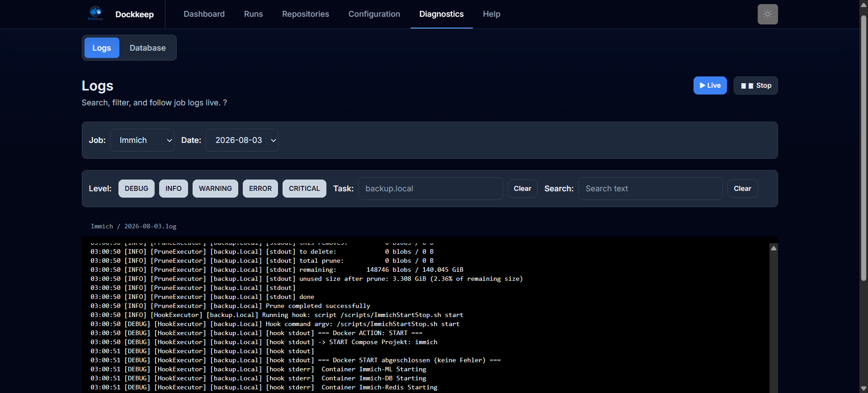The width and height of the screenshot is (868, 393).
Task: Click log line "Container Immich-Redis Starting"
Action: (264, 387)
